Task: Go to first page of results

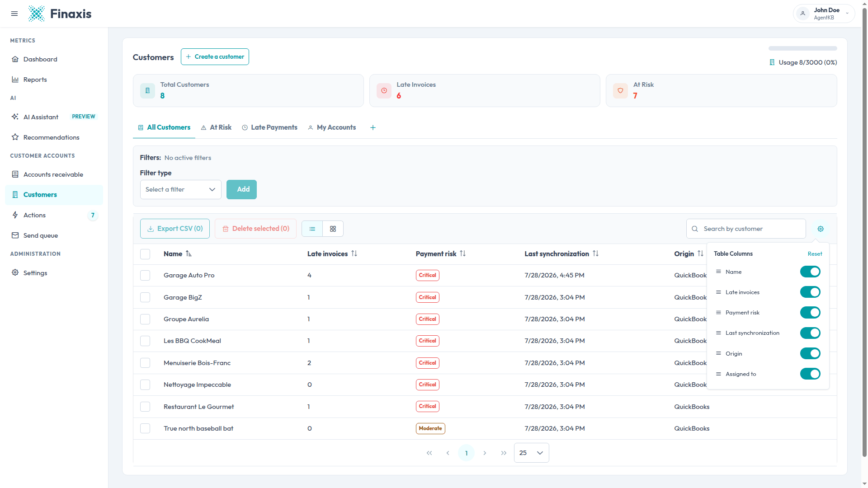Action: pos(429,453)
